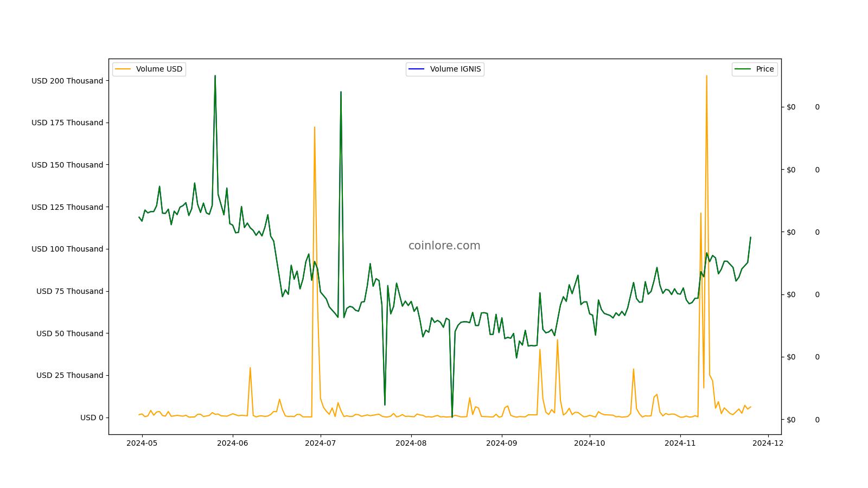Image resolution: width=868 pixels, height=488 pixels.
Task: Click the 2024-09 date label
Action: coord(501,443)
